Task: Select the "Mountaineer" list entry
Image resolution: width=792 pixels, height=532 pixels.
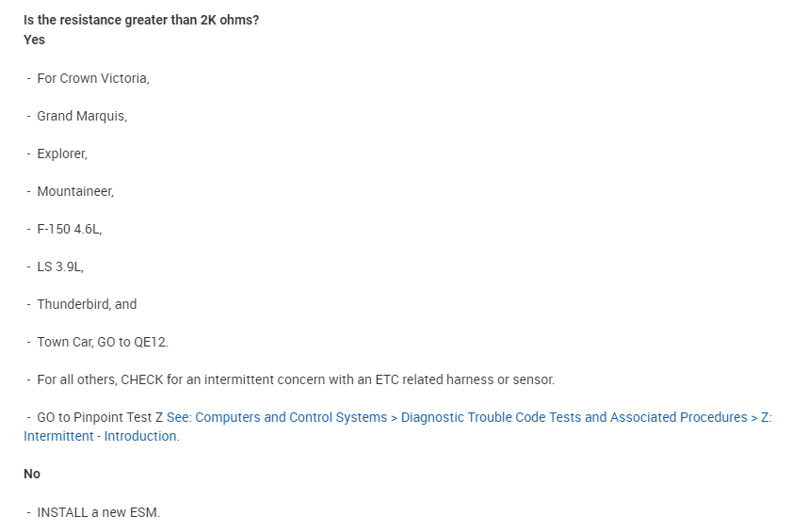Action: coord(75,191)
